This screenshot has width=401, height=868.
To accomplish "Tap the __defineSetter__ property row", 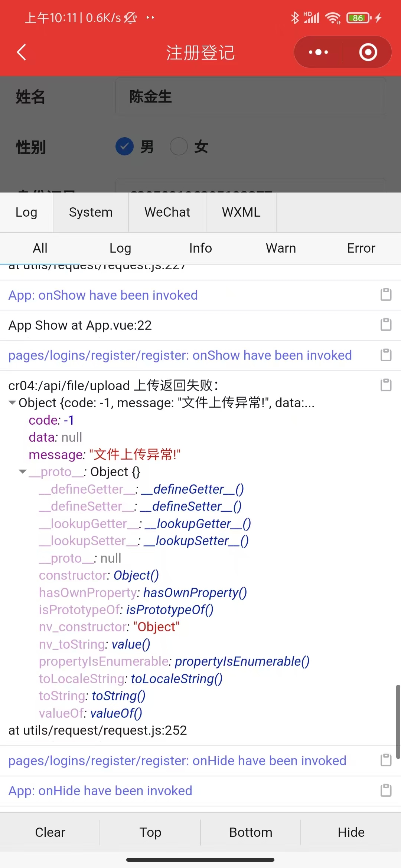I will pos(140,506).
